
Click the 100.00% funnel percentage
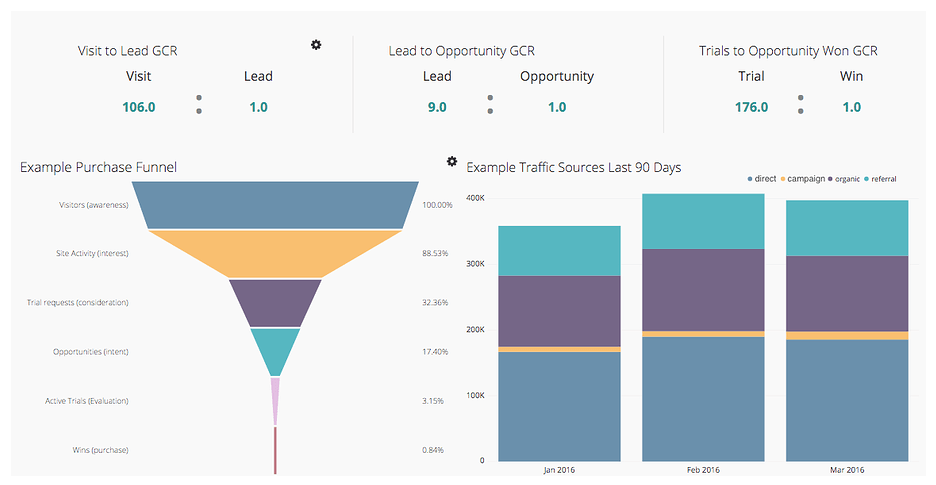pyautogui.click(x=438, y=205)
